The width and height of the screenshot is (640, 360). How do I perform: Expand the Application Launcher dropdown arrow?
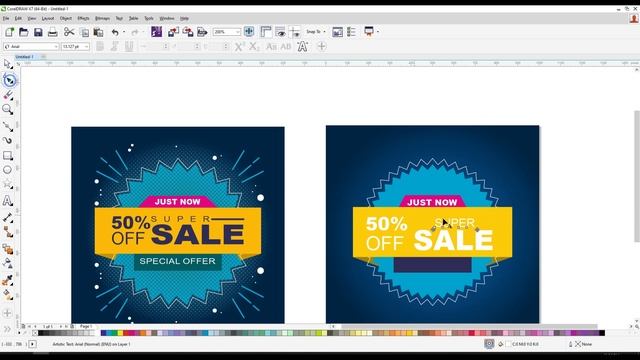click(x=378, y=31)
